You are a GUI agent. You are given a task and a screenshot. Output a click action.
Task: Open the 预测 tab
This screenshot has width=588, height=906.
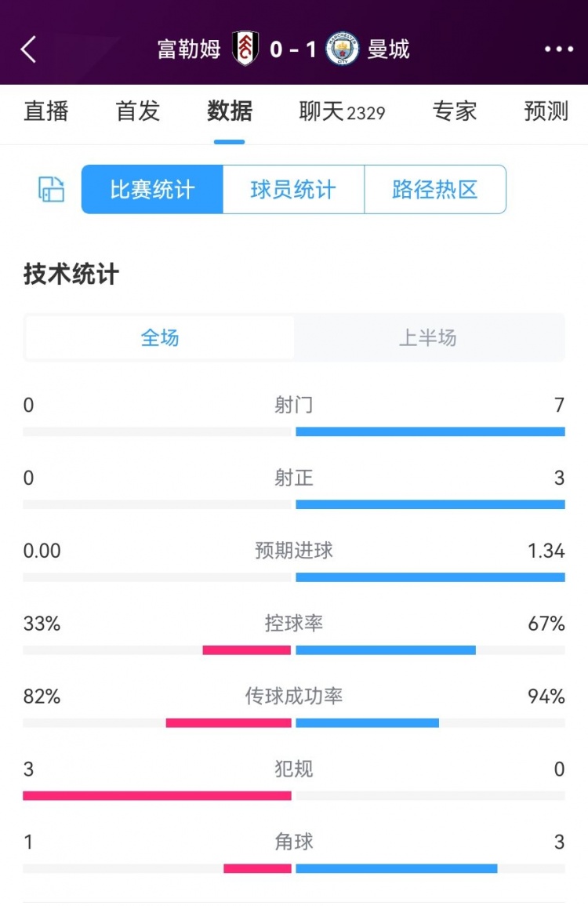pos(546,111)
